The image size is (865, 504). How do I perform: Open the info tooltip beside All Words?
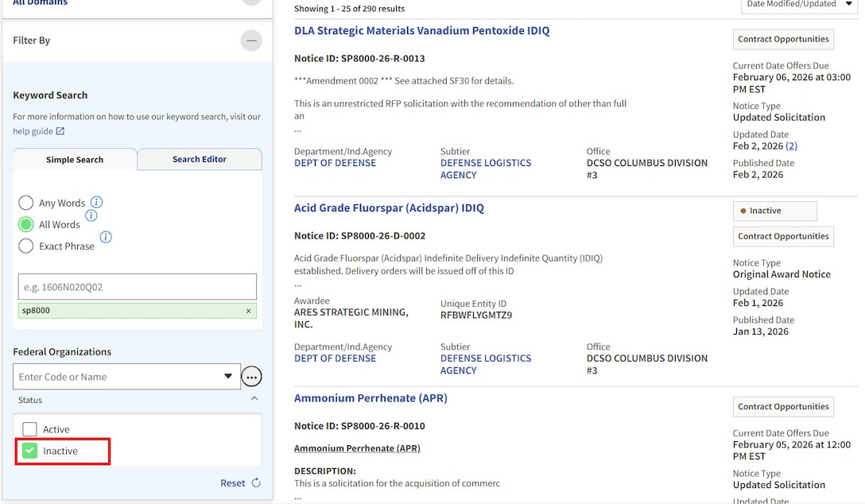tap(91, 215)
